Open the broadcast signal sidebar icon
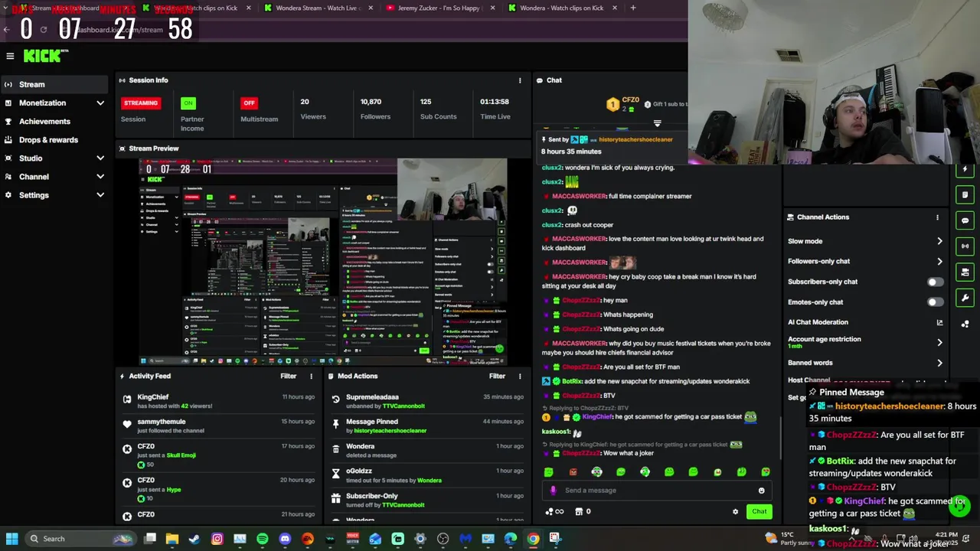Viewport: 980px width, 551px height. [x=965, y=246]
